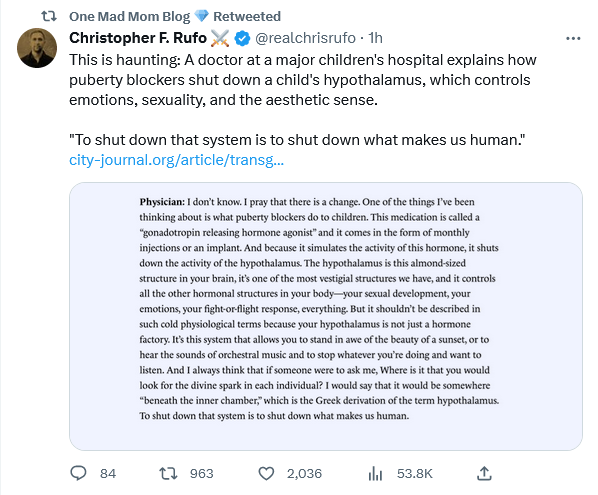Image resolution: width=598 pixels, height=495 pixels.
Task: Open the three-dot more options menu
Action: point(573,38)
